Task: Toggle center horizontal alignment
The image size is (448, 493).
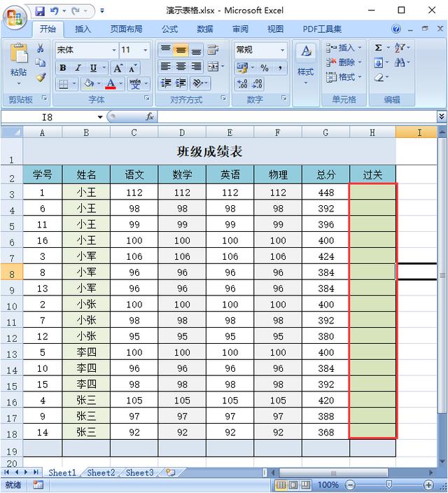Action: coord(181,67)
